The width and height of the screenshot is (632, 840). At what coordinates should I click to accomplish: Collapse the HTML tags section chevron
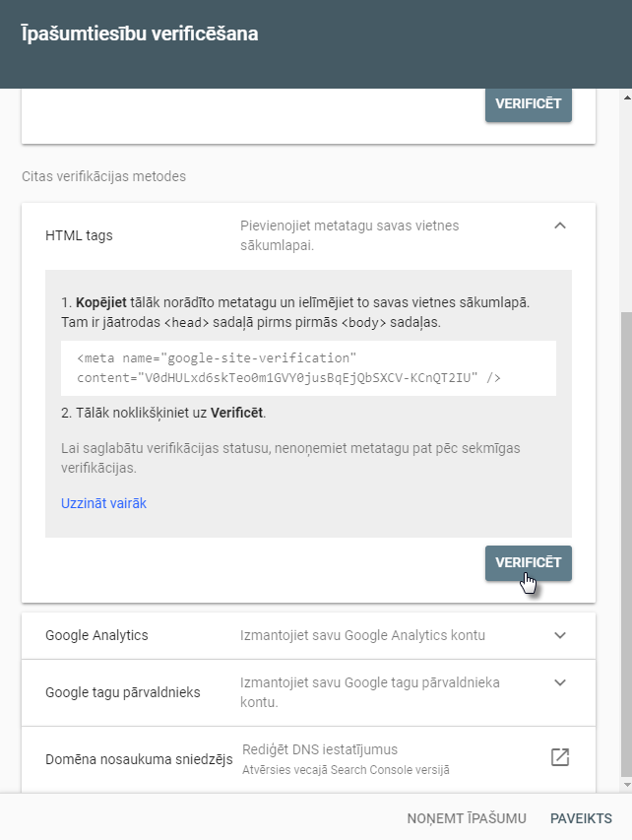coord(560,226)
